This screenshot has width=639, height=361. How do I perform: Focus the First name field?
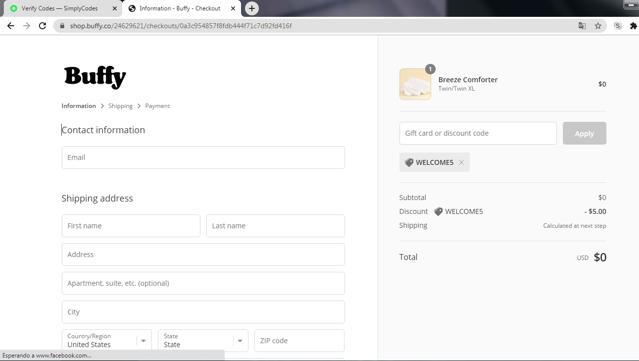click(x=131, y=226)
